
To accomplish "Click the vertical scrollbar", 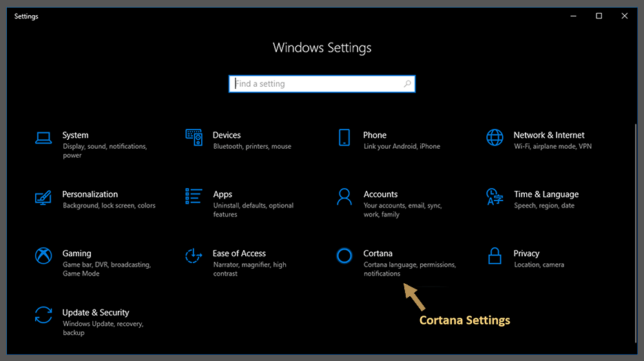I will (636, 233).
